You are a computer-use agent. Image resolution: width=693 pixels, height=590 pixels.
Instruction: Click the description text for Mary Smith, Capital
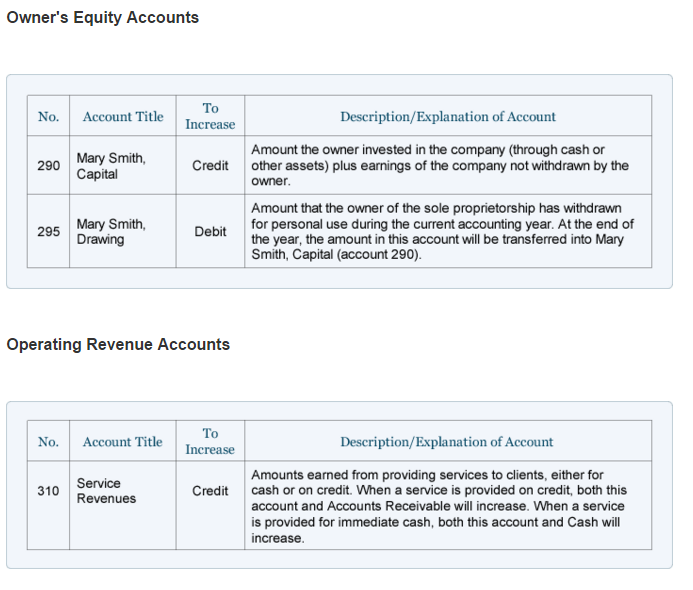(440, 165)
